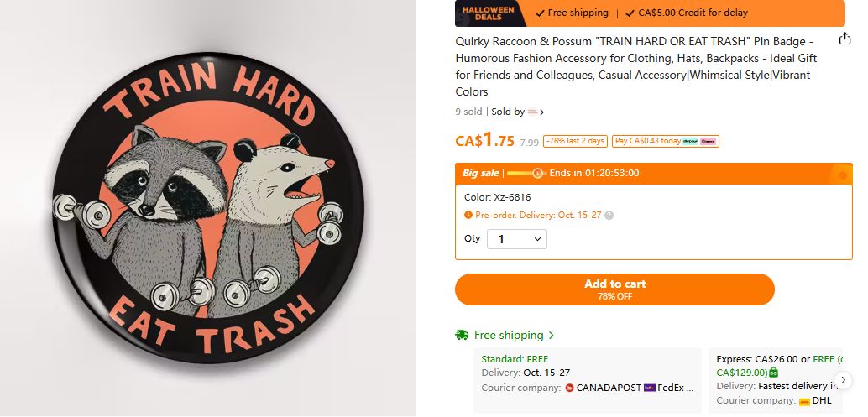Select the Standard FREE shipping card
Screen dimensions: 868x417
click(x=588, y=380)
